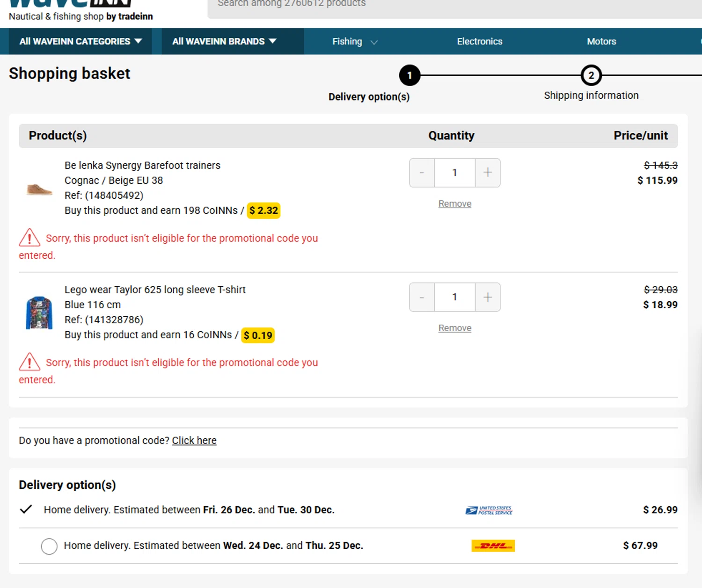Viewport: 702px width, 588px height.
Task: Click the $ 18.99 price
Action: point(660,305)
